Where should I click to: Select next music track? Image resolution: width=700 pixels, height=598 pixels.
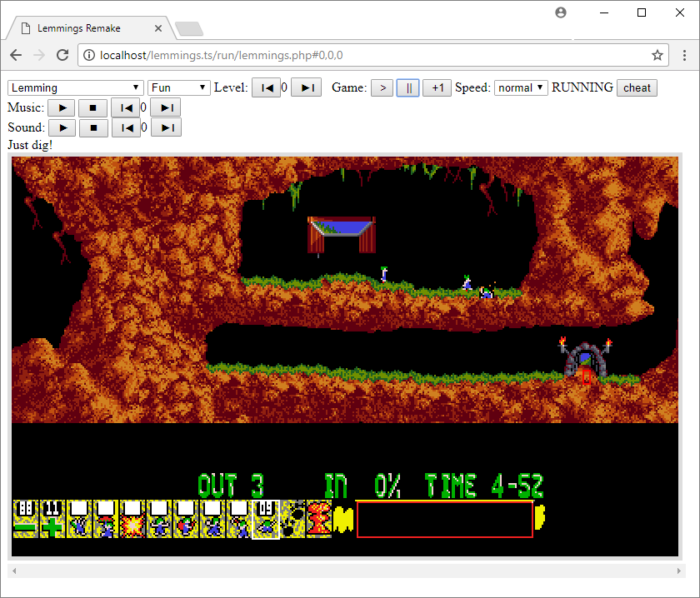[166, 107]
